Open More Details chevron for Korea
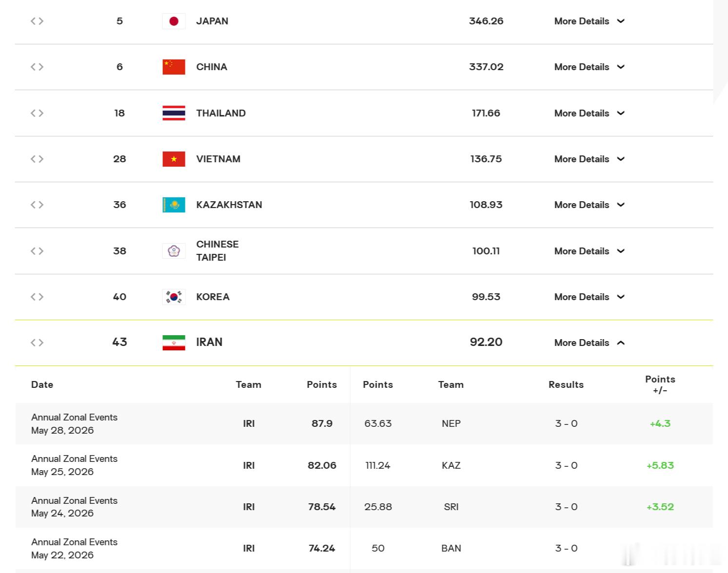 pos(621,297)
